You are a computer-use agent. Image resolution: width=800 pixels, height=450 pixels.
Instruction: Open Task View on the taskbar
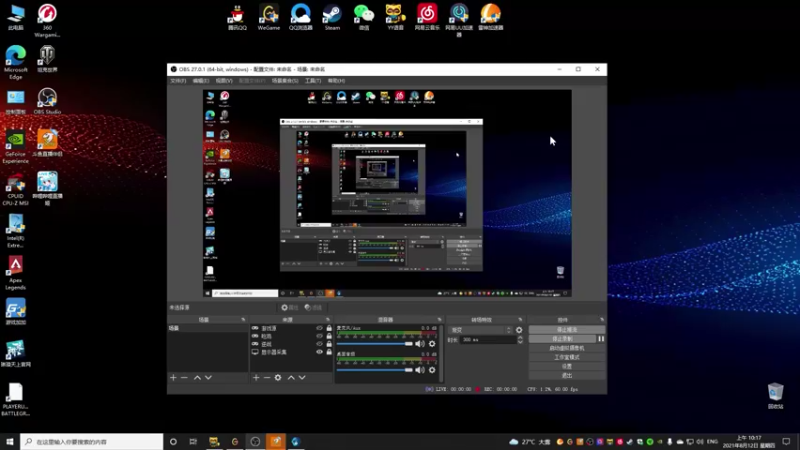click(193, 442)
